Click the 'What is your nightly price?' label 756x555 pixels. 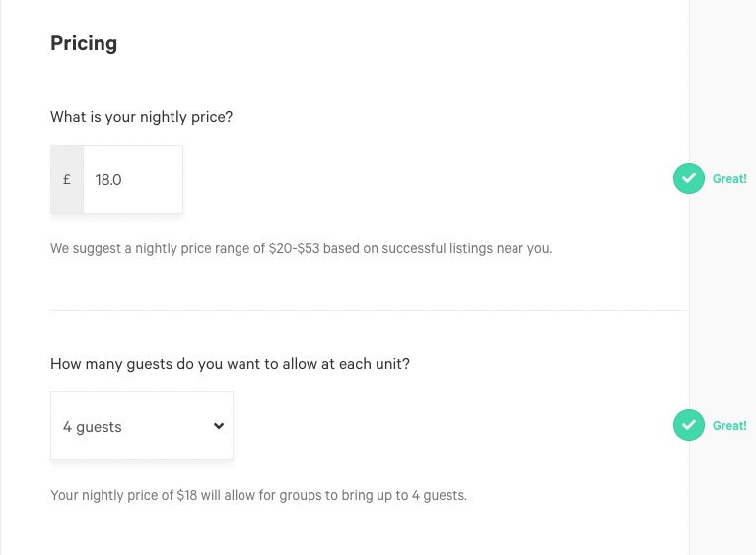[141, 117]
